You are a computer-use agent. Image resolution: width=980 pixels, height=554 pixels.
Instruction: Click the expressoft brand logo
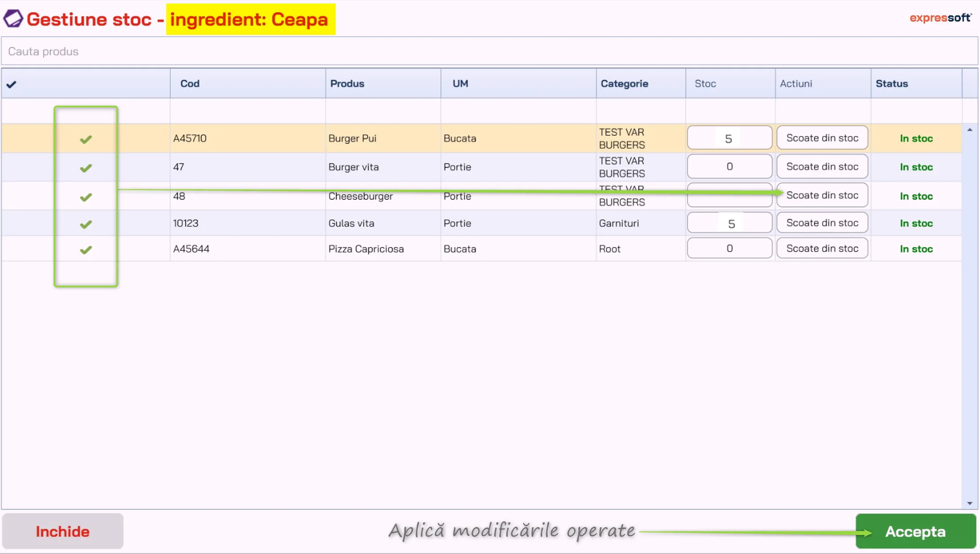click(940, 18)
